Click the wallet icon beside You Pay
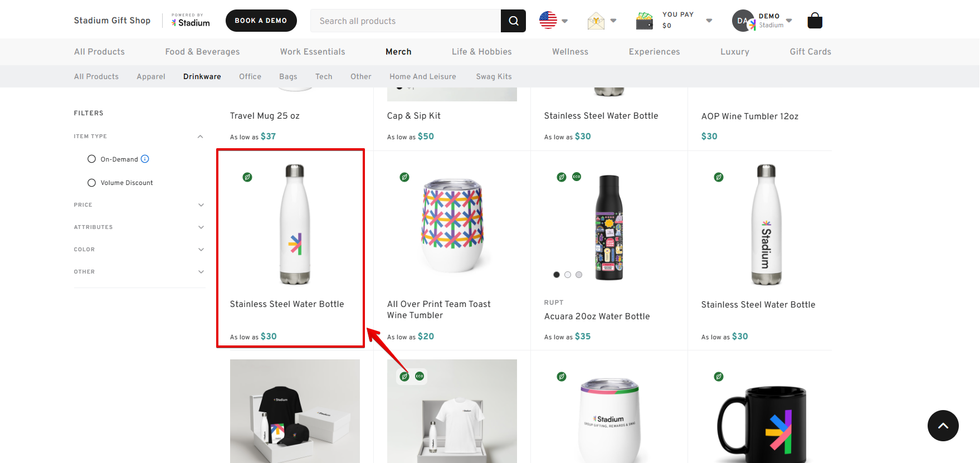The width and height of the screenshot is (980, 463). (x=644, y=21)
